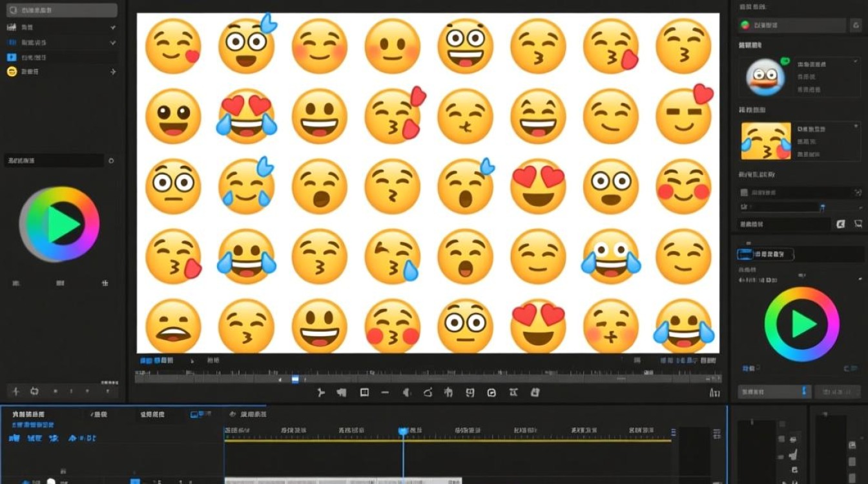Focus the search field atop the left panel

[x=61, y=10]
